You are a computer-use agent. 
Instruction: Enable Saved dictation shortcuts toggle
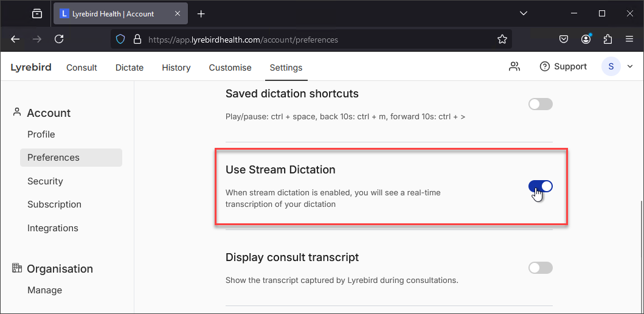541,104
